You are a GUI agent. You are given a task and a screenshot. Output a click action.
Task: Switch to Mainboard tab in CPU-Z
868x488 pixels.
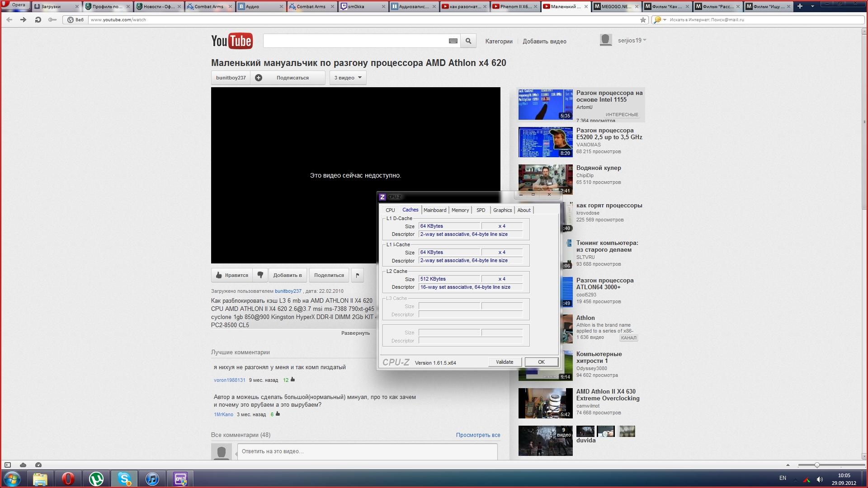point(435,210)
